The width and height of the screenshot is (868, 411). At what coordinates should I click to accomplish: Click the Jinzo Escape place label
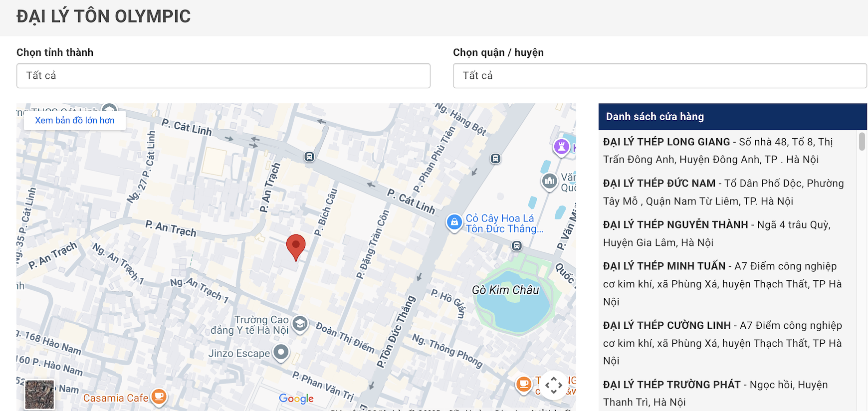[x=239, y=353]
